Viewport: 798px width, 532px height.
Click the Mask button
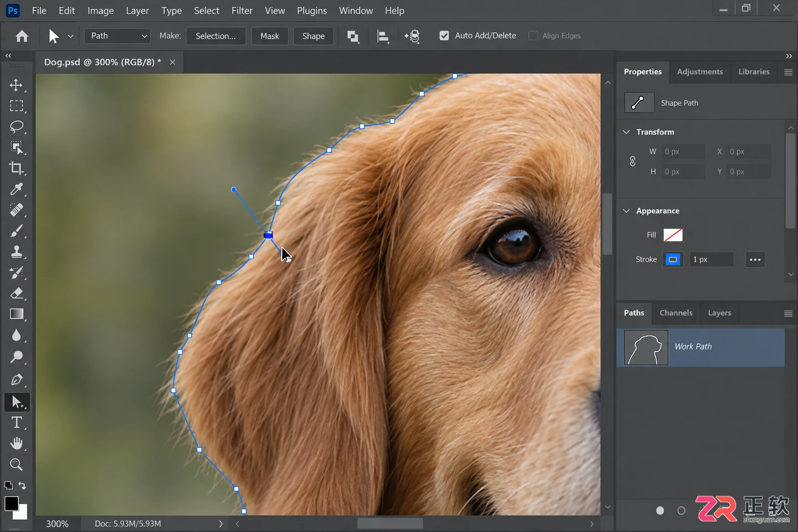(270, 36)
